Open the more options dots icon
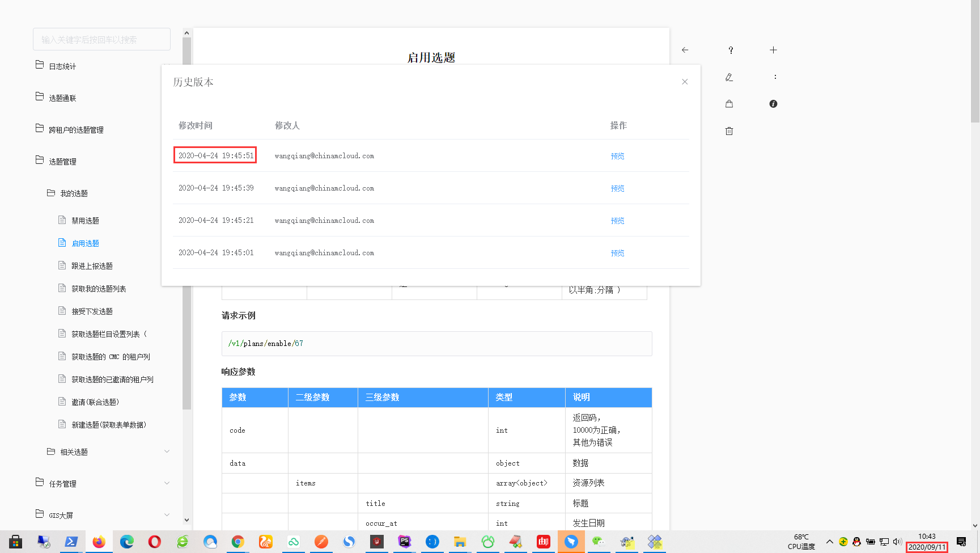This screenshot has height=553, width=980. pos(775,77)
